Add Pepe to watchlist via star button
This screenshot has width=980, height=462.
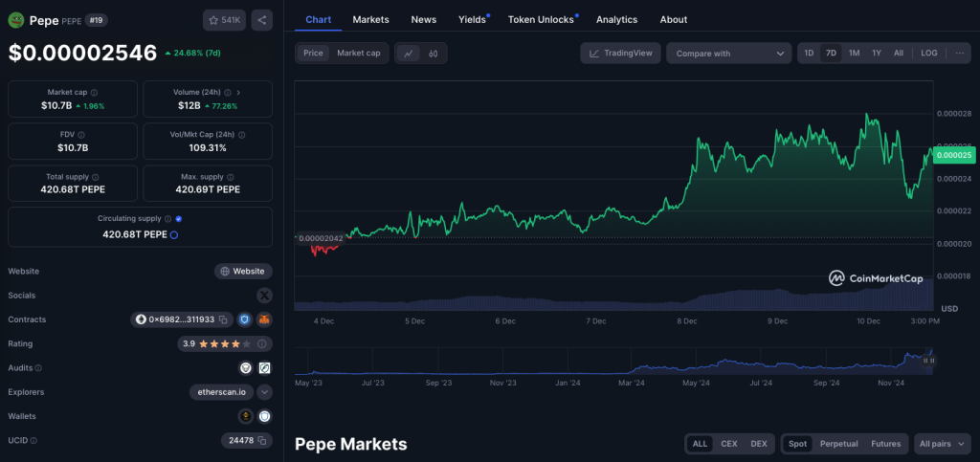tap(224, 19)
